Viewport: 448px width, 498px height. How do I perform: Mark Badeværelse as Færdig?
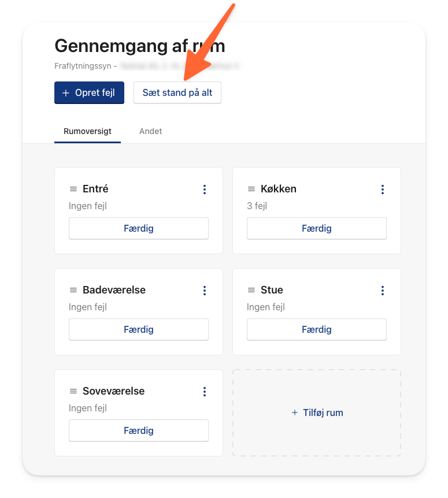(139, 329)
